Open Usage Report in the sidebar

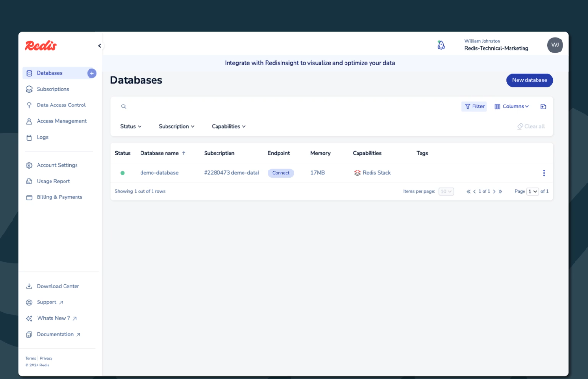click(53, 181)
